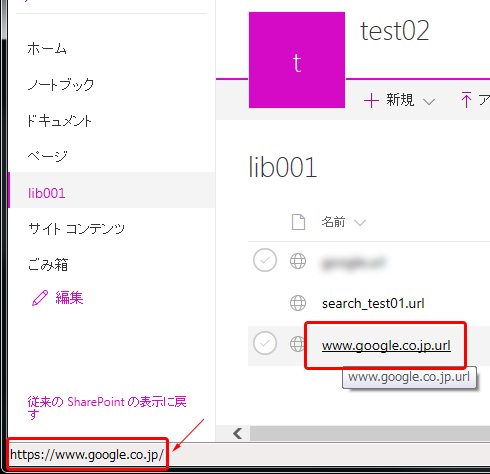The width and height of the screenshot is (490, 474).
Task: Click the file type column header icon
Action: pos(298,222)
